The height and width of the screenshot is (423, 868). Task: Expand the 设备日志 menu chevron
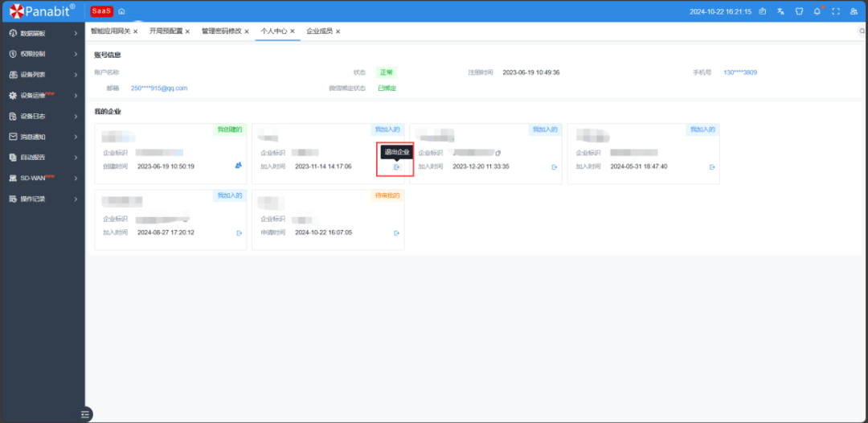click(76, 117)
